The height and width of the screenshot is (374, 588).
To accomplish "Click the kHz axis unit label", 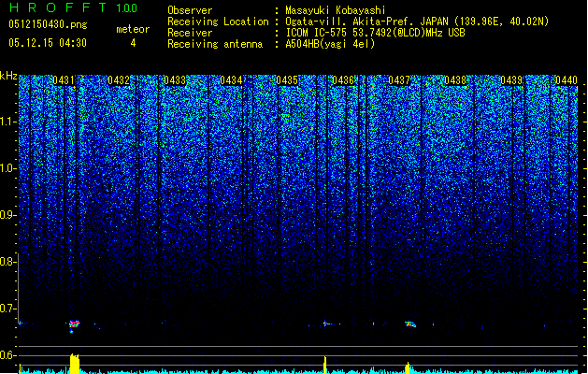I will [x=8, y=76].
